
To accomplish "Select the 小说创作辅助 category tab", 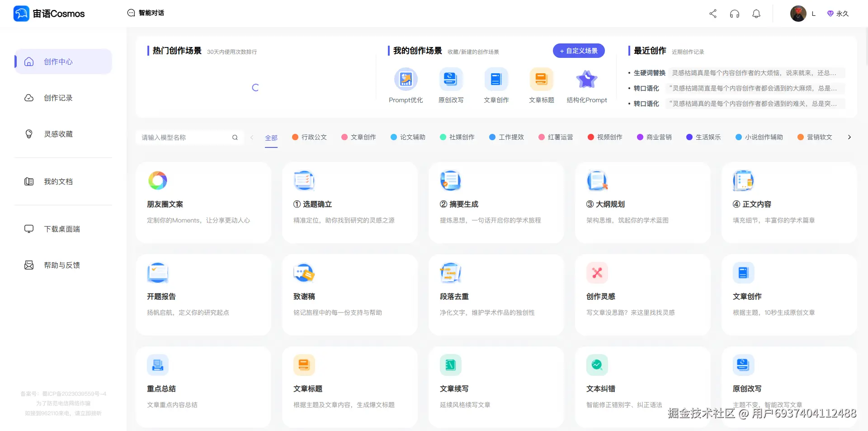I will pyautogui.click(x=759, y=137).
